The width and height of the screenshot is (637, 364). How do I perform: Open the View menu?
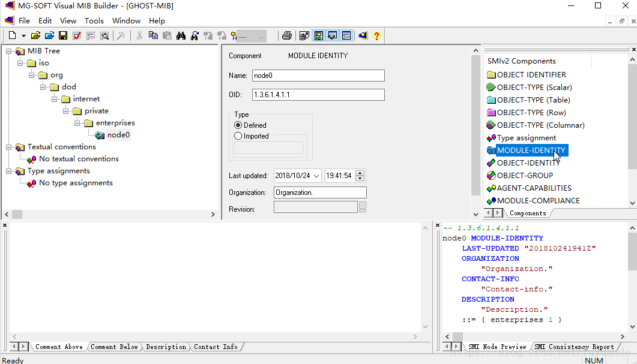click(x=68, y=21)
